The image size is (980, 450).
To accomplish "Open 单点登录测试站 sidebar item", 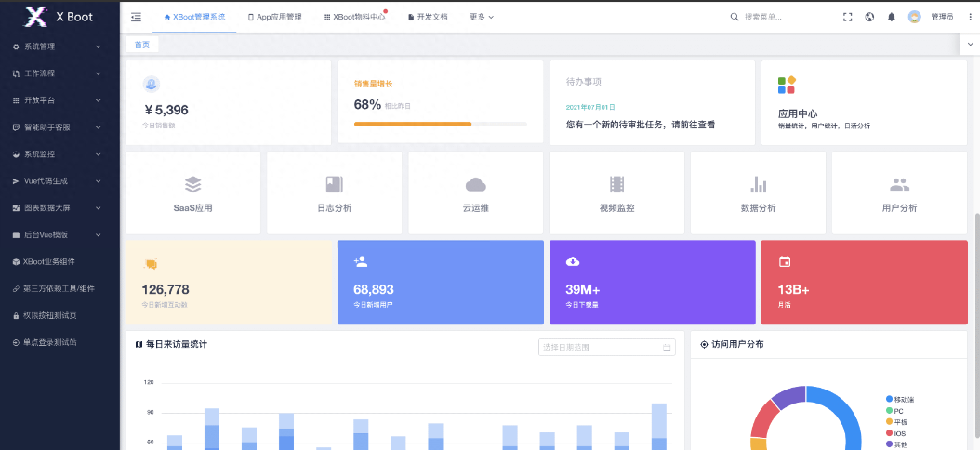I will pyautogui.click(x=60, y=342).
